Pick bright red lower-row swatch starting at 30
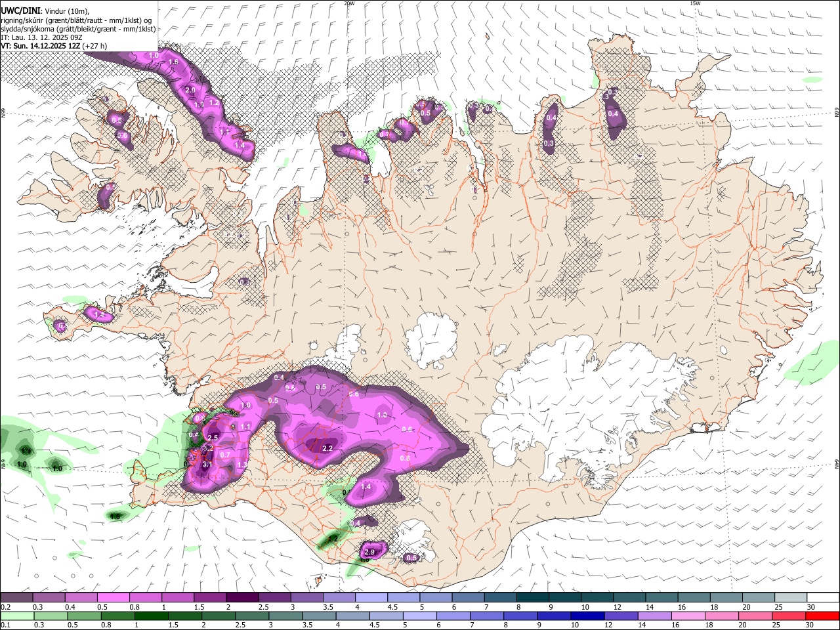The width and height of the screenshot is (840, 630). tap(822, 616)
